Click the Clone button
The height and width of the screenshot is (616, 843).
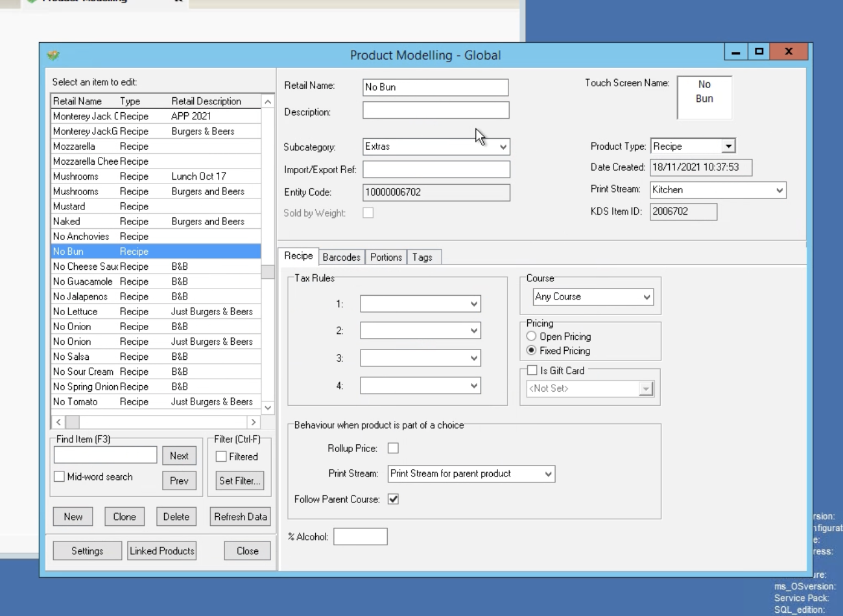coord(125,517)
